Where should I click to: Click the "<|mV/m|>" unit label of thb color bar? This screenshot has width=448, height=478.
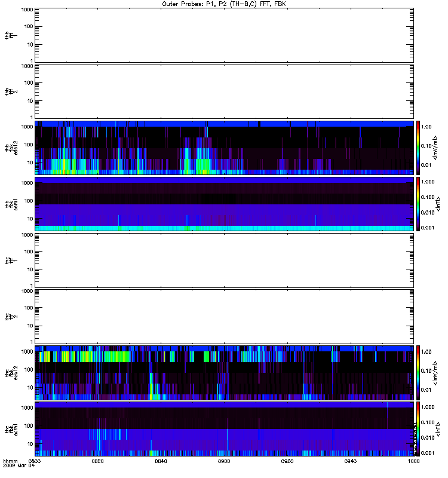point(435,148)
